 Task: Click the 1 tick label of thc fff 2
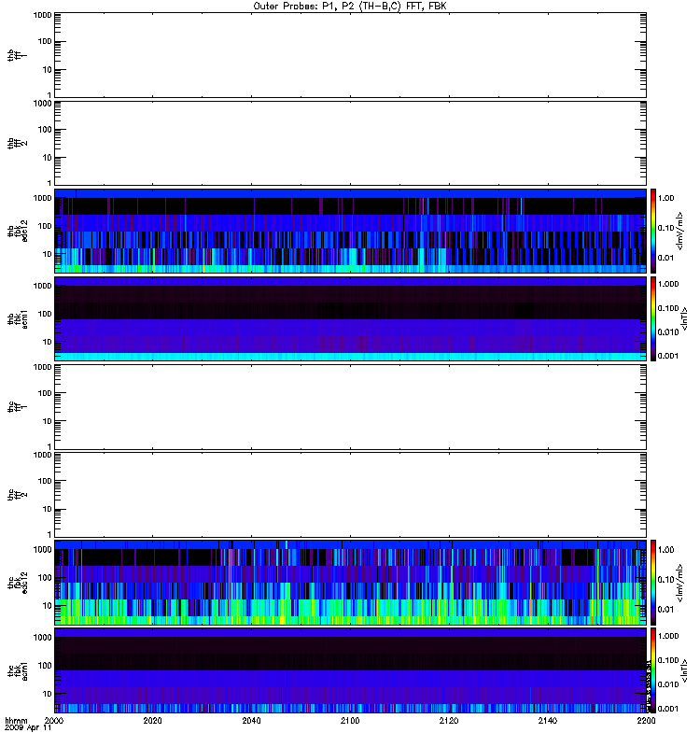click(x=49, y=534)
